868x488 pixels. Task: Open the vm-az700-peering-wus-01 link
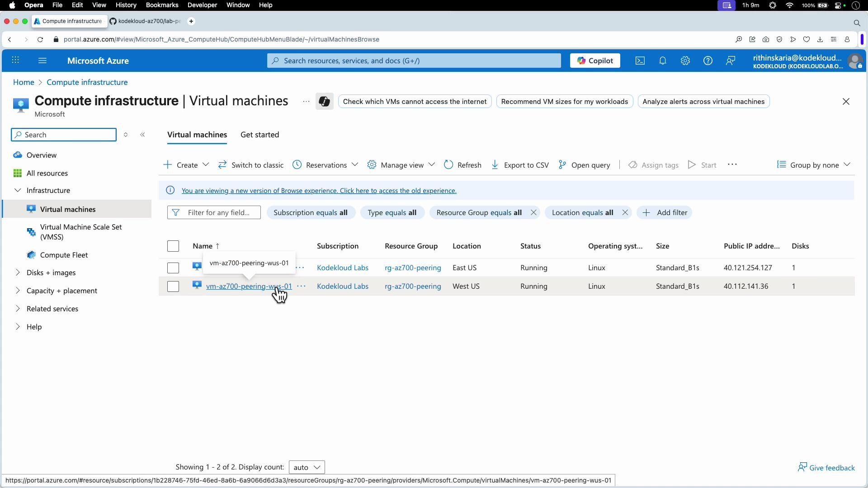click(249, 286)
